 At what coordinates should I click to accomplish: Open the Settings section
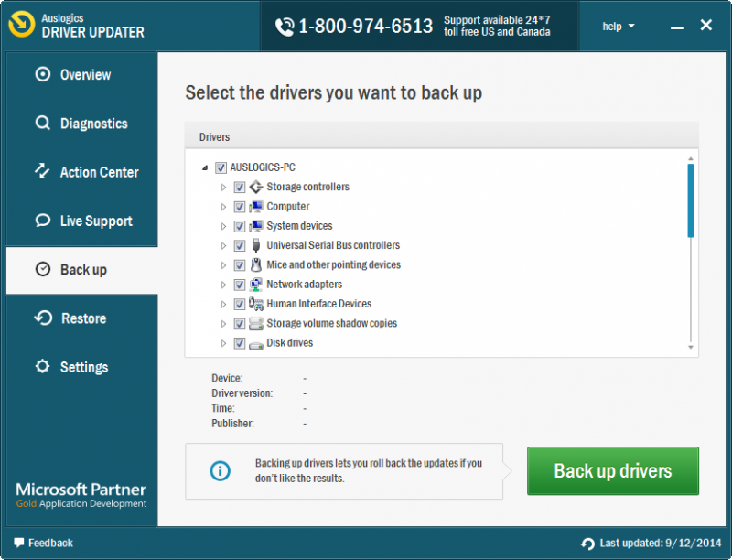(x=81, y=367)
